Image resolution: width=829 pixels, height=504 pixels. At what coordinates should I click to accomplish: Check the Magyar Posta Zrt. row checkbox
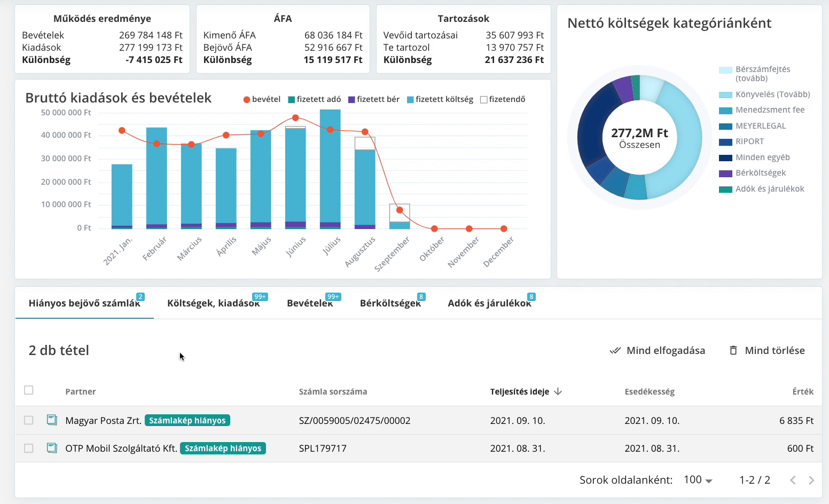coord(29,420)
